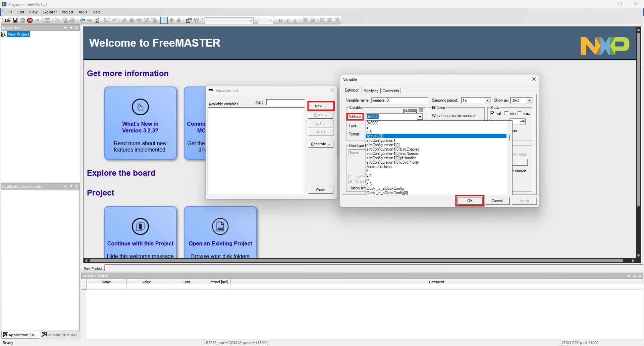Align text left from toolbar

[322, 20]
